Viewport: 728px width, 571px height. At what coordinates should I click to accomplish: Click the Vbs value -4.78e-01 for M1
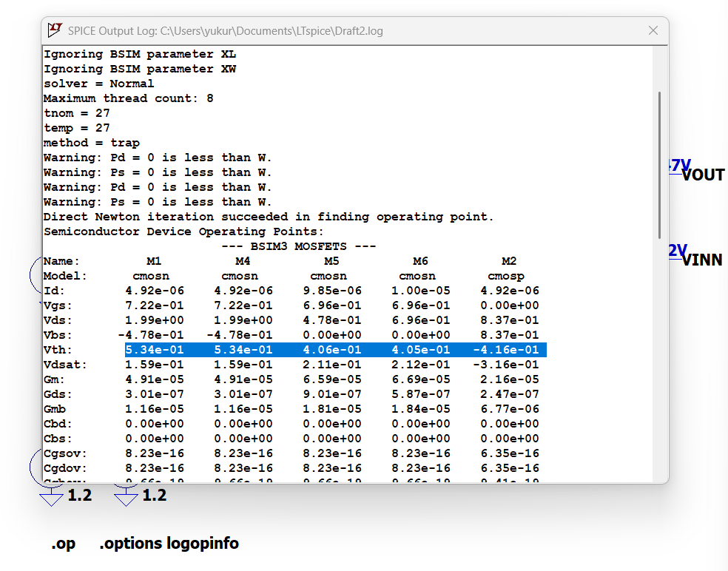point(151,335)
